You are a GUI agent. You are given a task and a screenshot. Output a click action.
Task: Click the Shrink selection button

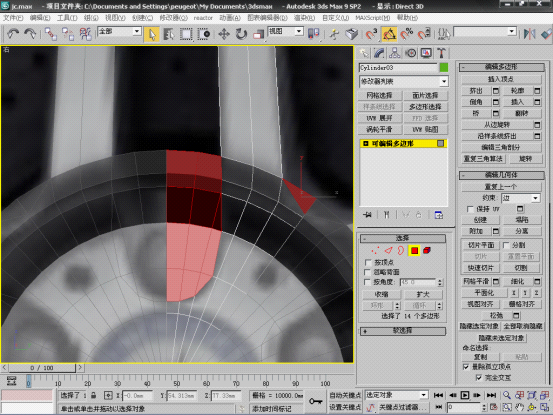(382, 294)
